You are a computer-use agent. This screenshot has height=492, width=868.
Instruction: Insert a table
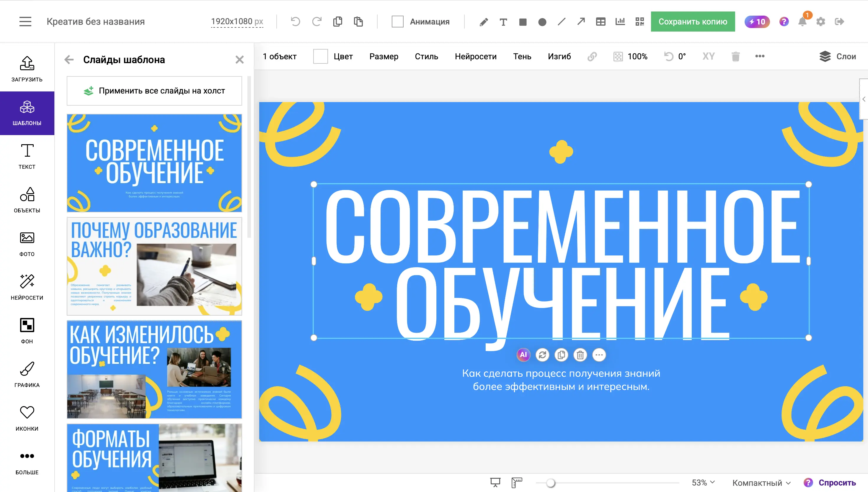point(601,22)
